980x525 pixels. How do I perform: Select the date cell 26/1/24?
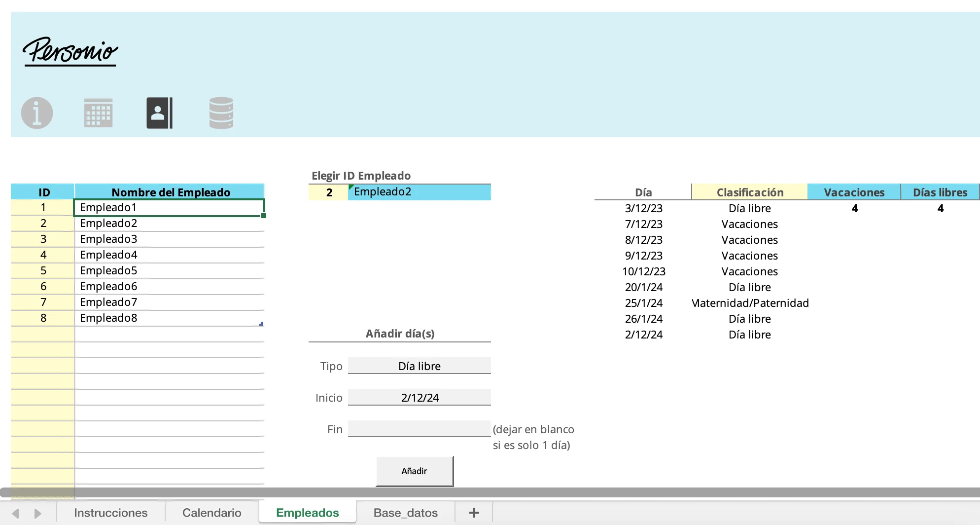tap(643, 319)
